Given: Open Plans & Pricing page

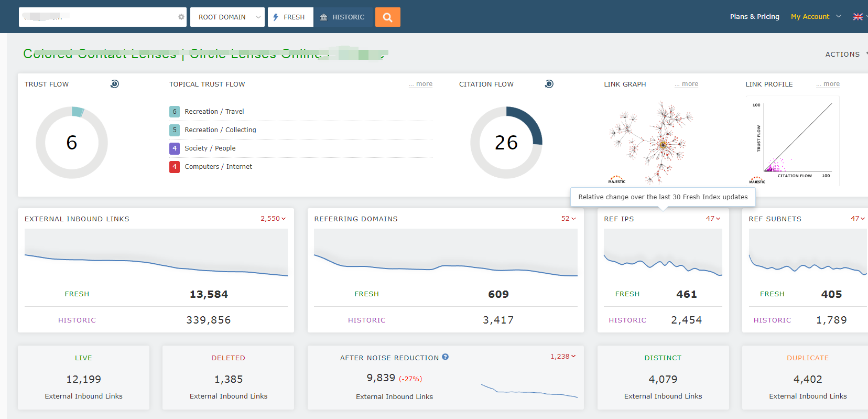Looking at the screenshot, I should pyautogui.click(x=754, y=17).
